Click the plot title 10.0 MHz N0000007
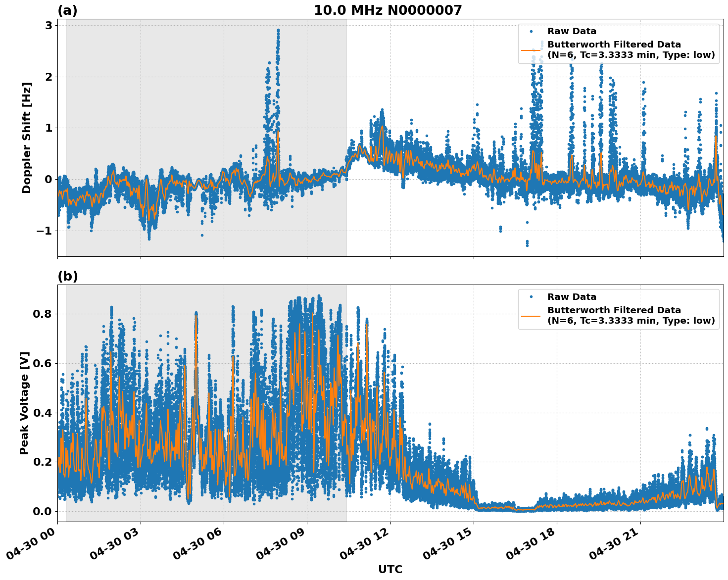This screenshot has width=728, height=580. pos(389,10)
